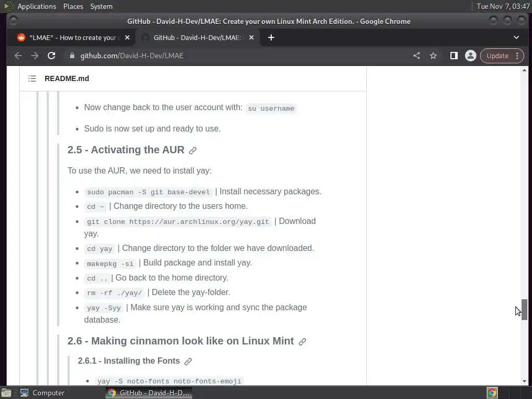
Task: Click the clock showing Tue Nov 7
Action: tap(503, 6)
